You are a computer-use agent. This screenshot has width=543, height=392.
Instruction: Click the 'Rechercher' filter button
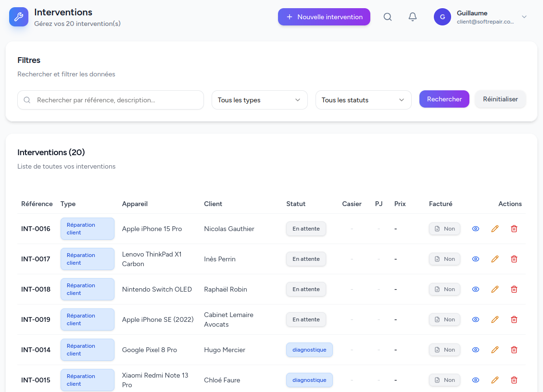coord(444,99)
